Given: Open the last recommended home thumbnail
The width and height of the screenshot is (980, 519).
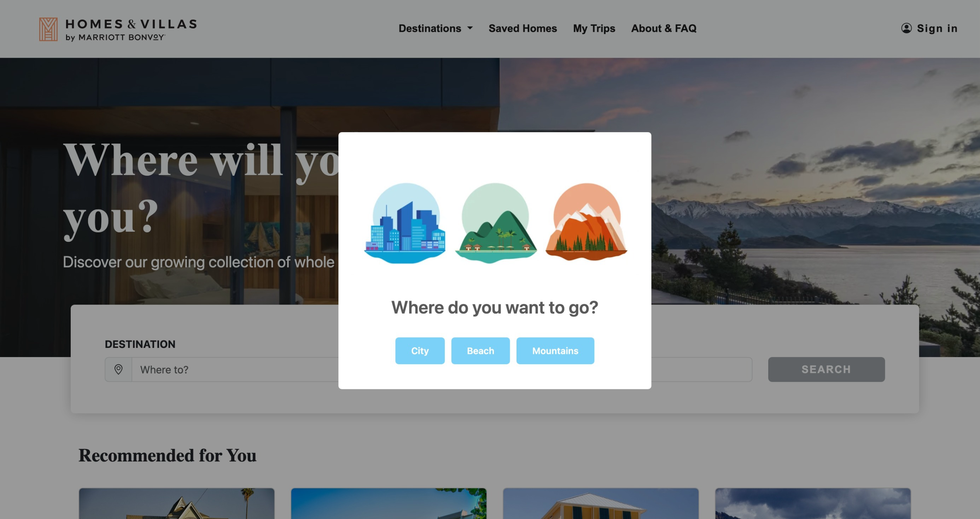Looking at the screenshot, I should click(813, 503).
